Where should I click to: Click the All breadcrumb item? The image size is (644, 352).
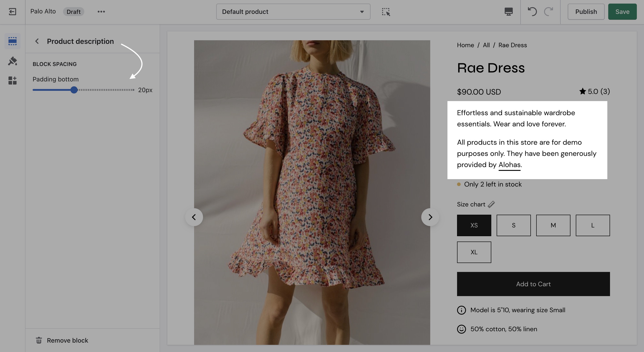(486, 45)
